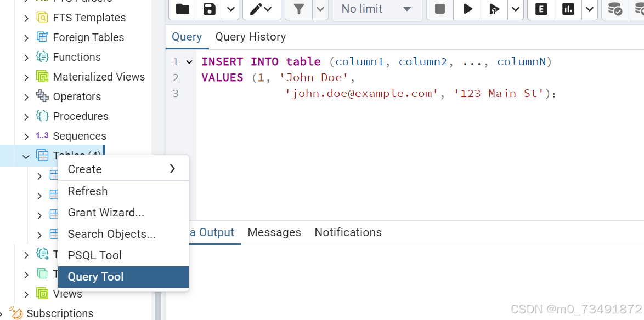Click the Sequences 1..3 icon

point(42,135)
